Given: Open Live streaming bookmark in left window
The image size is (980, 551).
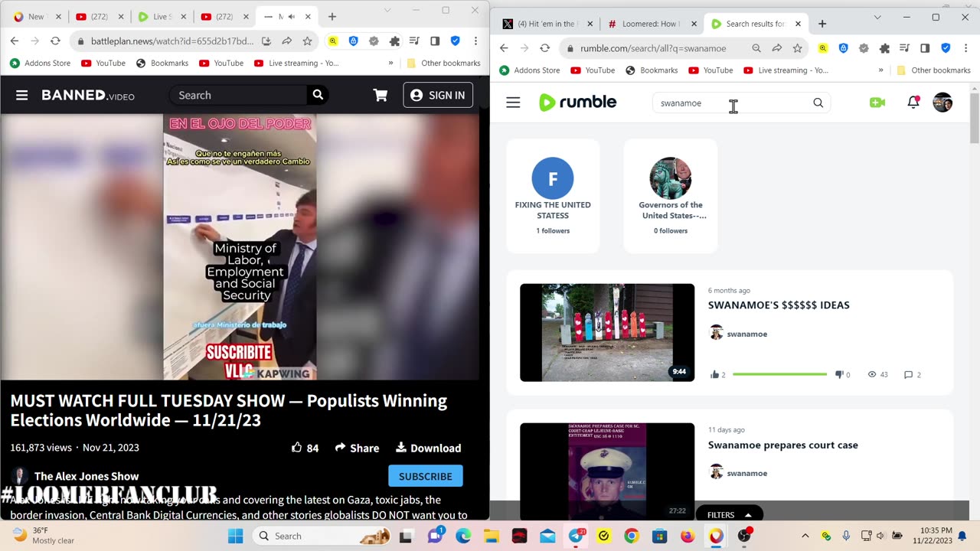Looking at the screenshot, I should coord(296,63).
